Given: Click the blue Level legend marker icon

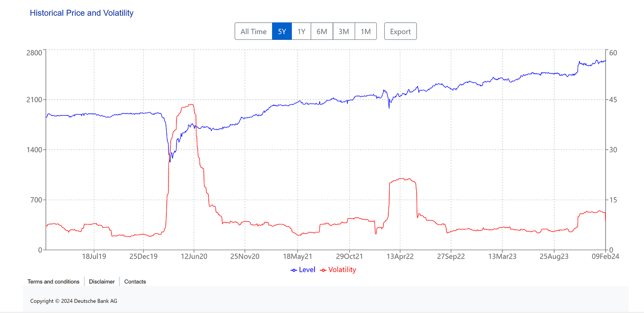Looking at the screenshot, I should coord(293,270).
